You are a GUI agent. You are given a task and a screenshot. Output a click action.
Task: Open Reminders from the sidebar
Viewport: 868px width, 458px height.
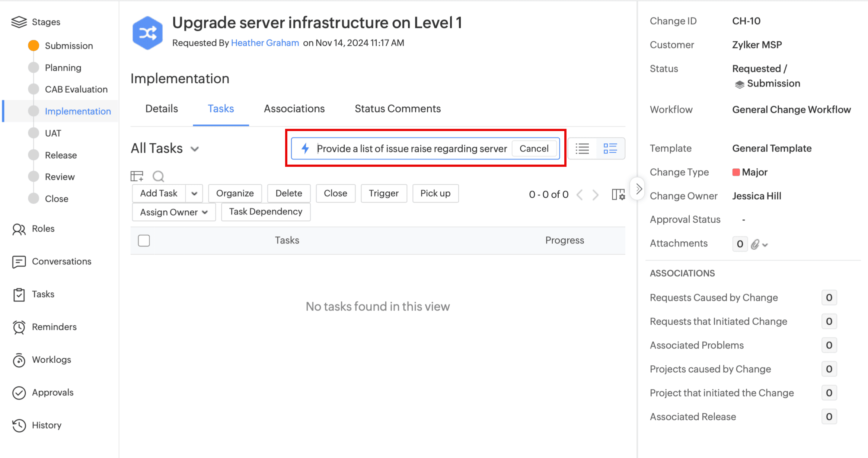coord(54,327)
